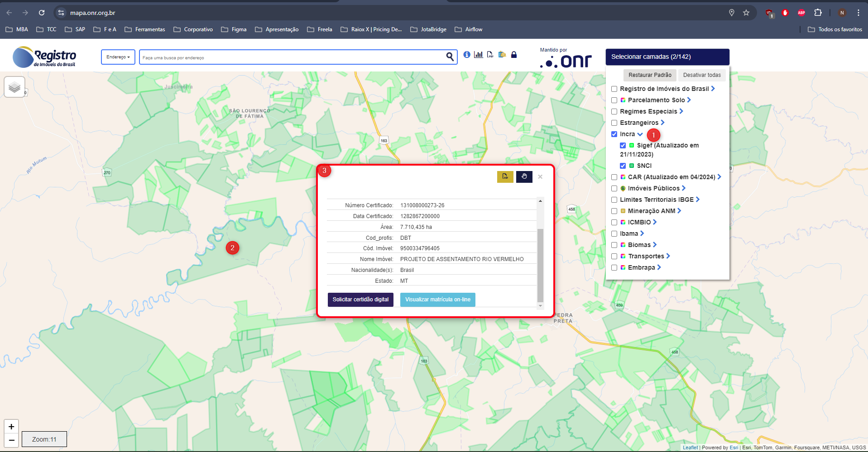Click Solicitar certidão digital button
The image size is (868, 452).
pyautogui.click(x=360, y=300)
